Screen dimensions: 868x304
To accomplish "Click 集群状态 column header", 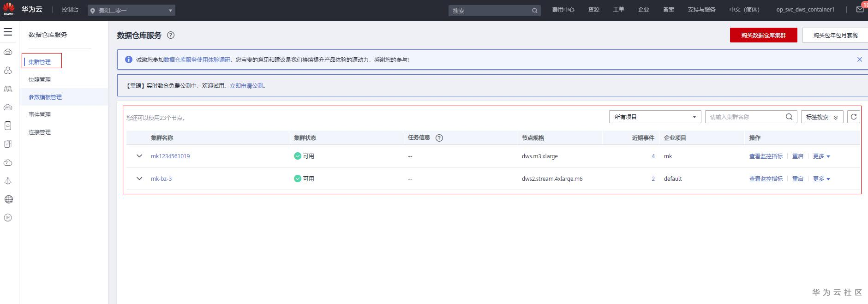I will pyautogui.click(x=305, y=138).
